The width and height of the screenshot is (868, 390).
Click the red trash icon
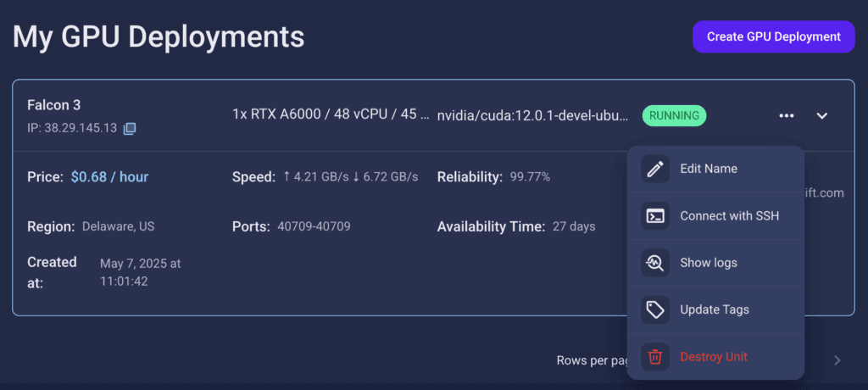[655, 357]
